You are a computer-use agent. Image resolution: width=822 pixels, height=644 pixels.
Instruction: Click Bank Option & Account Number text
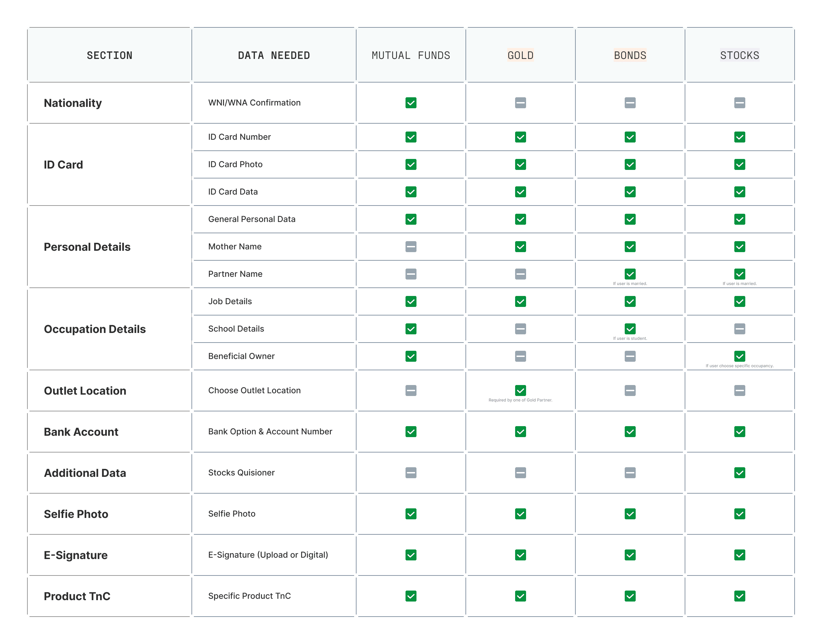coord(270,431)
